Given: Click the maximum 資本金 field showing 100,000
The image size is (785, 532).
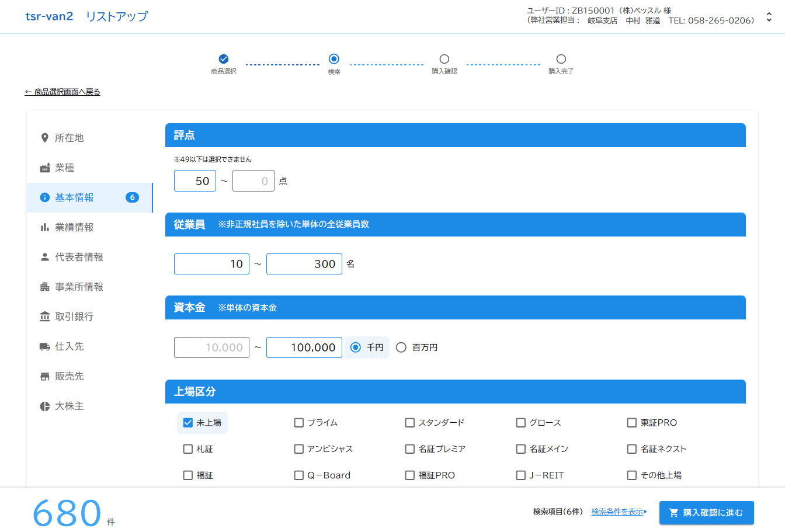Looking at the screenshot, I should (304, 347).
